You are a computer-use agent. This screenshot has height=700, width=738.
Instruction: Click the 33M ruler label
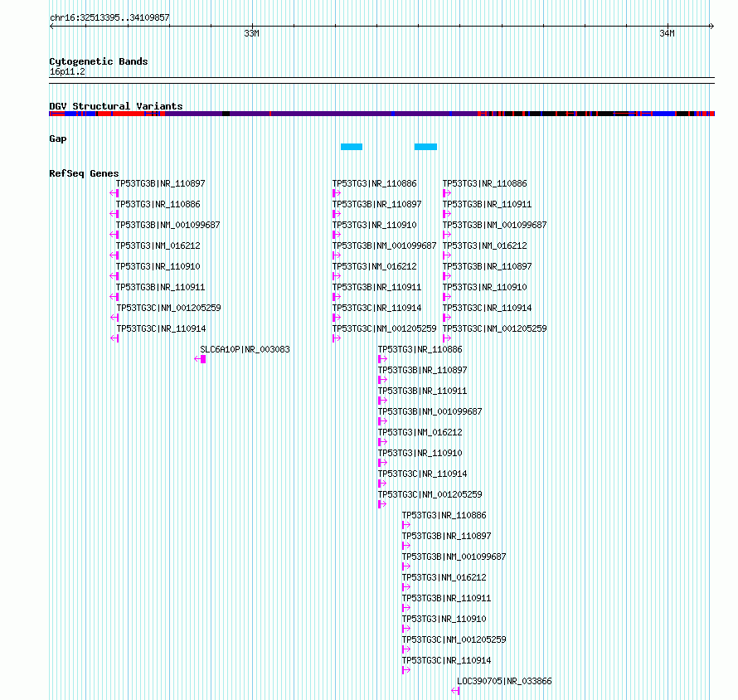coord(252,33)
